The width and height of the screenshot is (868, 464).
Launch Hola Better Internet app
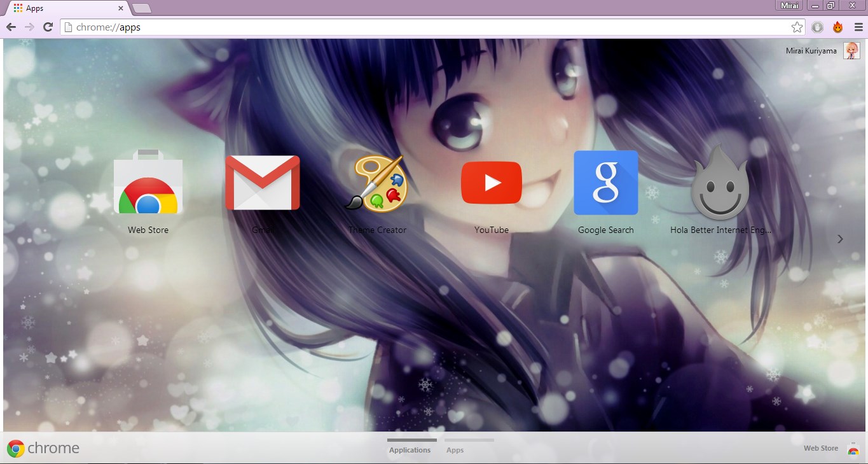720,183
